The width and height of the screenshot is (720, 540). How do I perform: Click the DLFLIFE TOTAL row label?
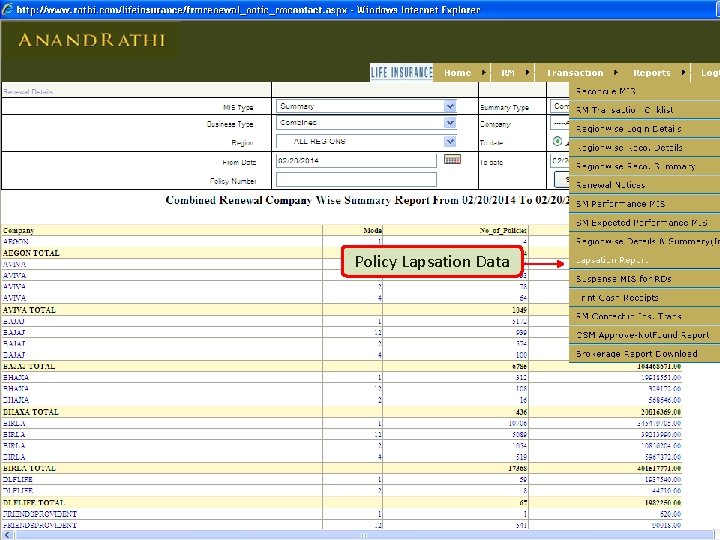[x=34, y=502]
